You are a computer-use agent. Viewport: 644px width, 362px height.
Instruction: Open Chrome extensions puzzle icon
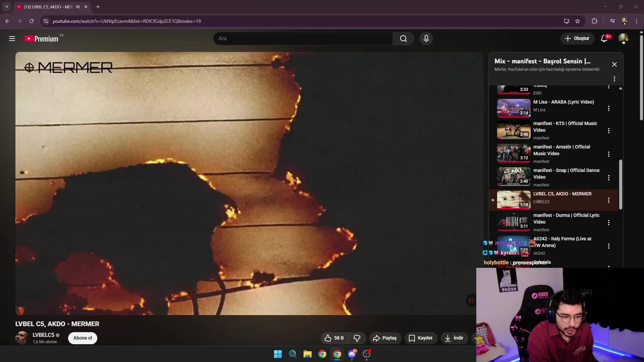click(x=595, y=21)
